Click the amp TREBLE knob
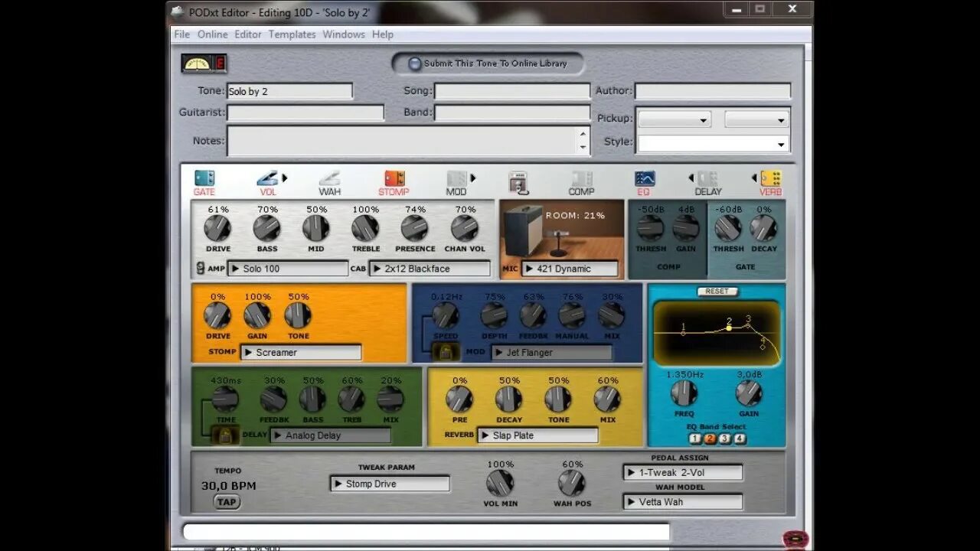980x551 pixels. click(365, 228)
